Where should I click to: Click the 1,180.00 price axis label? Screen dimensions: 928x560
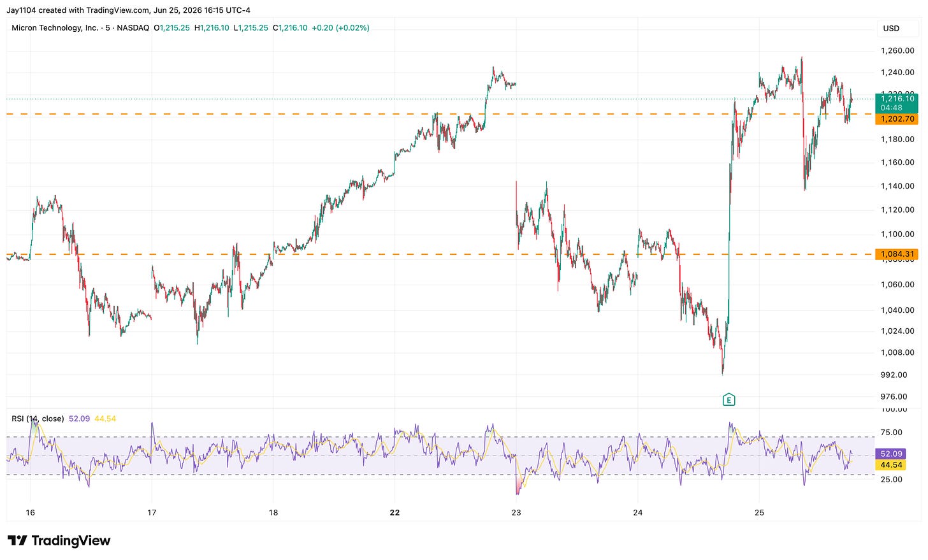pos(897,139)
